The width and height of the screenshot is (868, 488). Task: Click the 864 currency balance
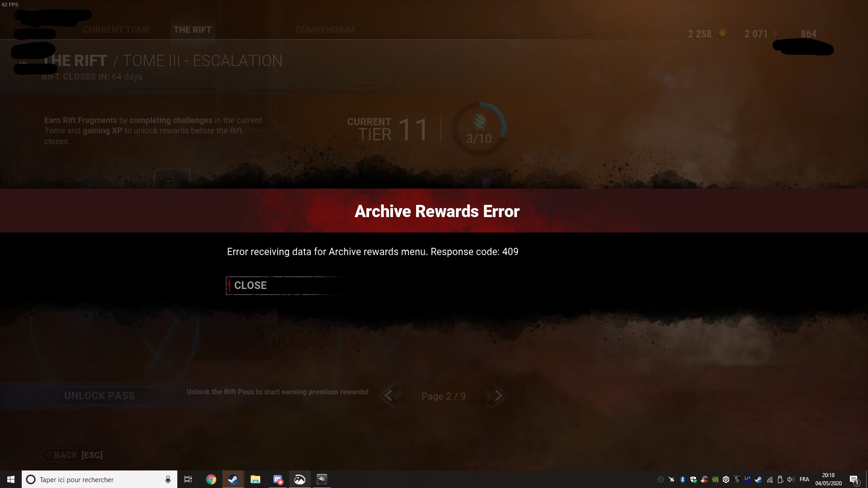pyautogui.click(x=816, y=34)
